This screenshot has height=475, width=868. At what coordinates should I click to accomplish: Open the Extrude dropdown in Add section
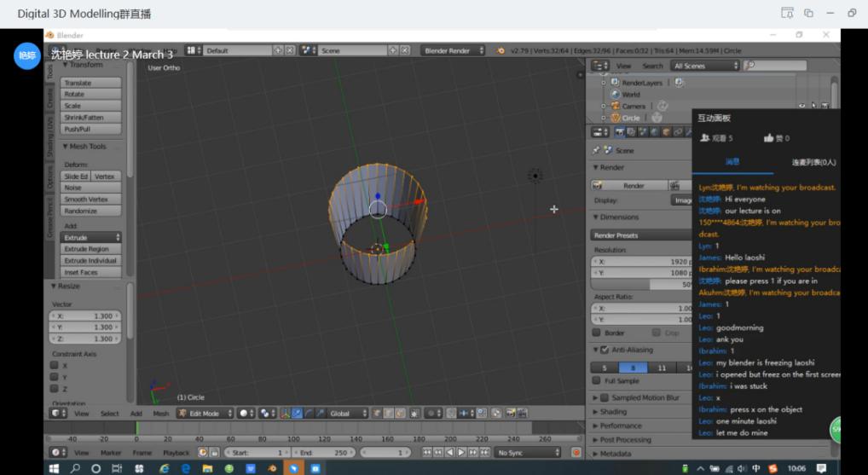[x=91, y=237]
